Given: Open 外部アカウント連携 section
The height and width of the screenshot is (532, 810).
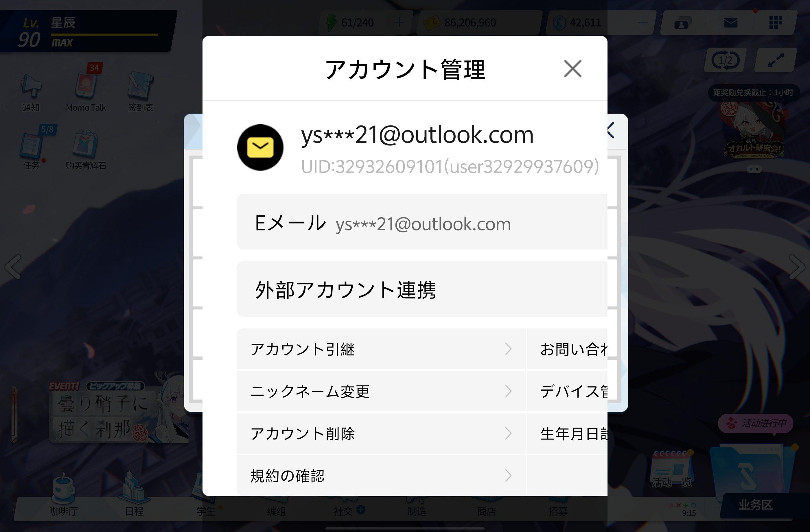Looking at the screenshot, I should pos(422,289).
